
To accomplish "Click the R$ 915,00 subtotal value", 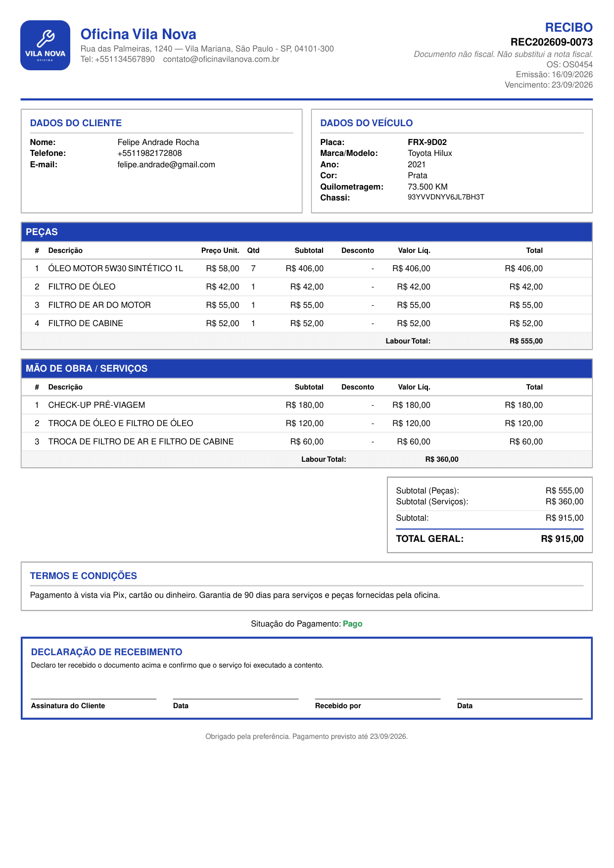I will [x=565, y=518].
